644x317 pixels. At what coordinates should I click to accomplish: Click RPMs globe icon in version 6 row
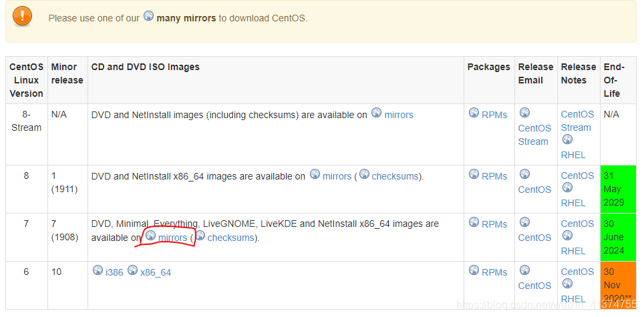[474, 270]
